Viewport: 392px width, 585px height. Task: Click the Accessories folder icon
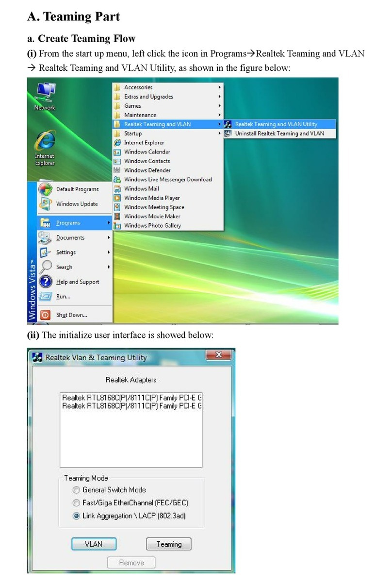pos(117,87)
